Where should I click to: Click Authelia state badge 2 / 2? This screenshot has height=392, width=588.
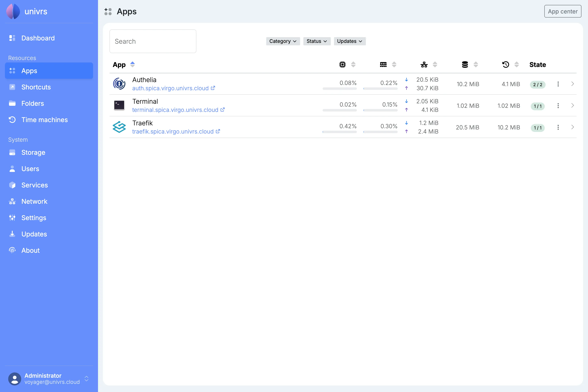pyautogui.click(x=538, y=85)
